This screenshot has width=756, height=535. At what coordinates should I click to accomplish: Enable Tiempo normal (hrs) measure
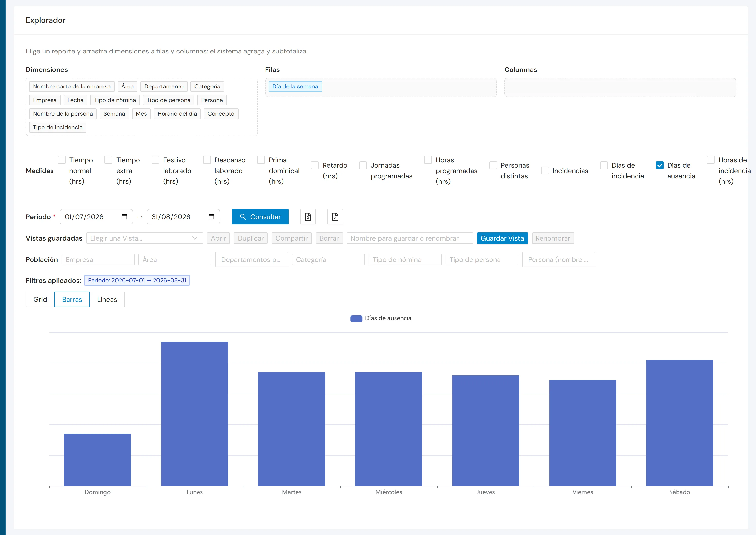[62, 160]
